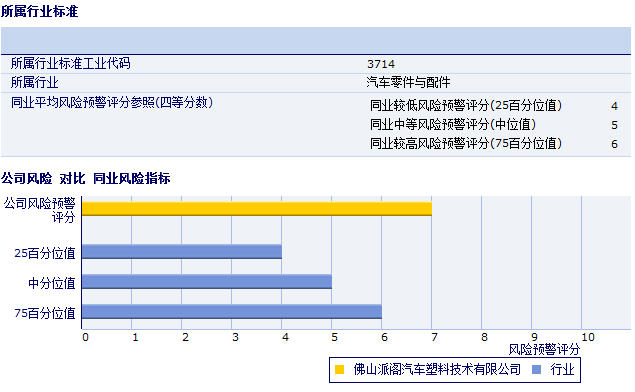The height and width of the screenshot is (392, 635).
Task: Click the 行业 legend label
Action: click(x=562, y=369)
